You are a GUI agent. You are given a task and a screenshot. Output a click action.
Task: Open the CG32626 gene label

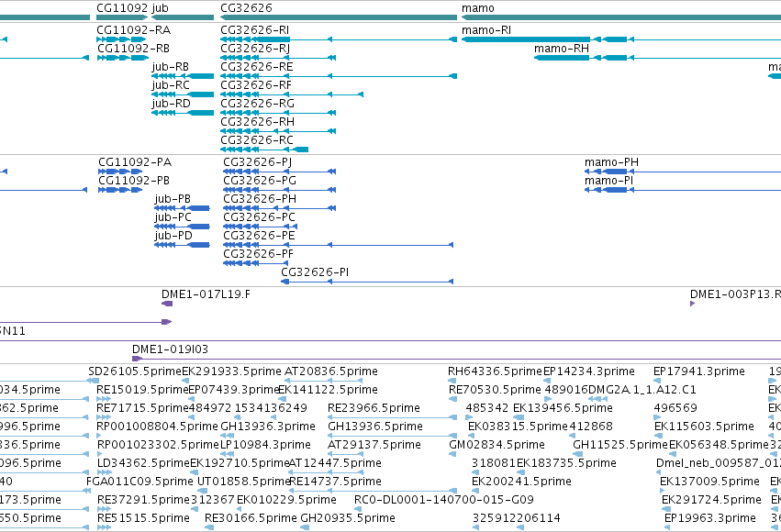click(x=246, y=8)
